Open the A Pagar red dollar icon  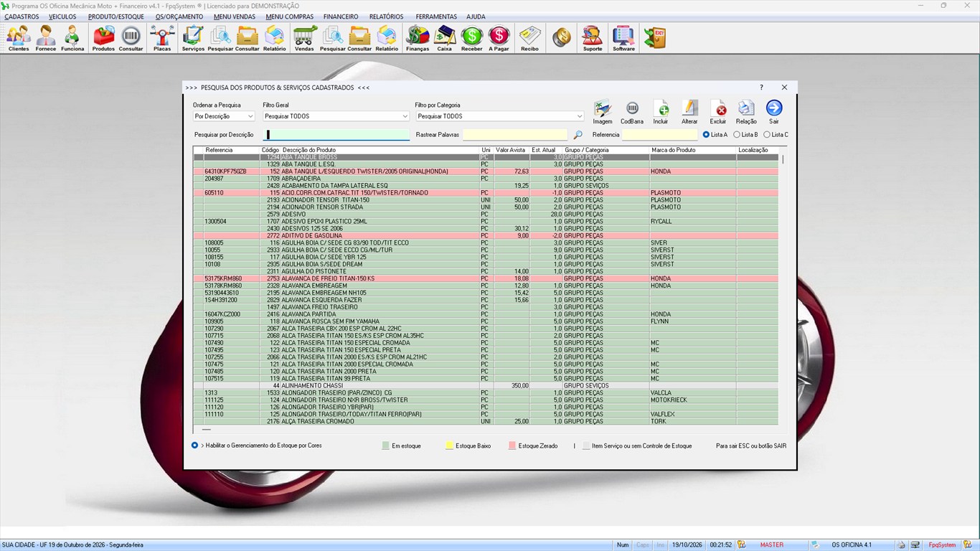click(x=499, y=38)
